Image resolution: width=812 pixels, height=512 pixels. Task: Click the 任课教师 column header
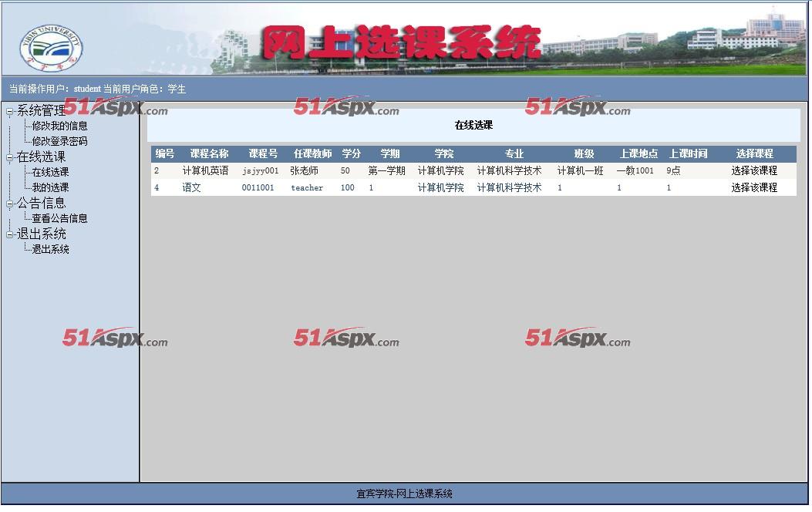313,153
